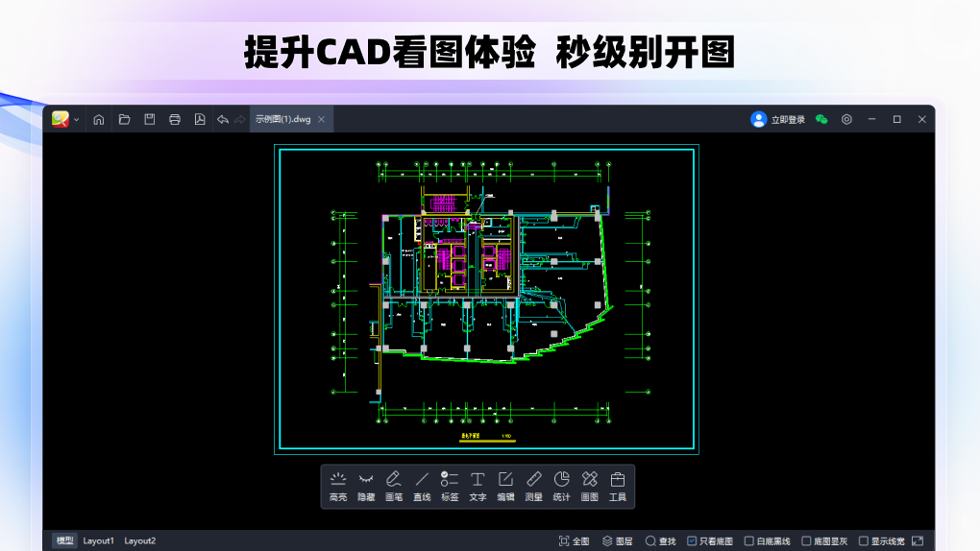
Task: Choose the 文字 (Text) tool
Action: point(478,485)
